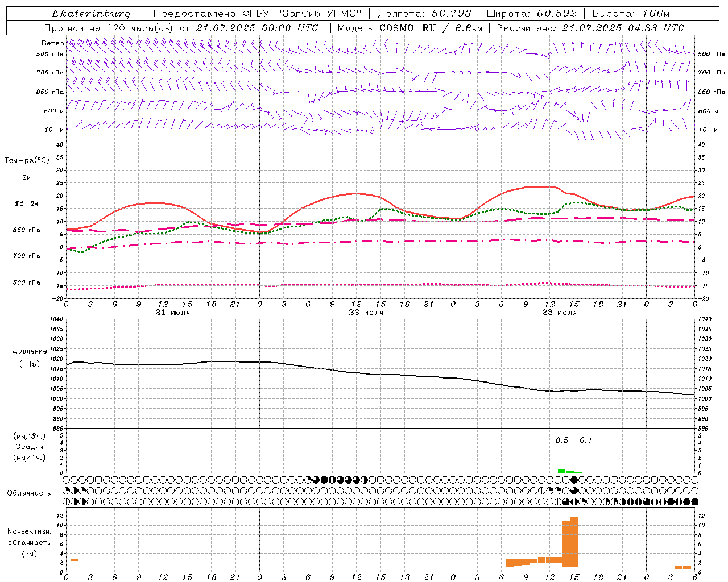Click the '21 июля' date label
This screenshot has width=728, height=582.
tap(173, 313)
